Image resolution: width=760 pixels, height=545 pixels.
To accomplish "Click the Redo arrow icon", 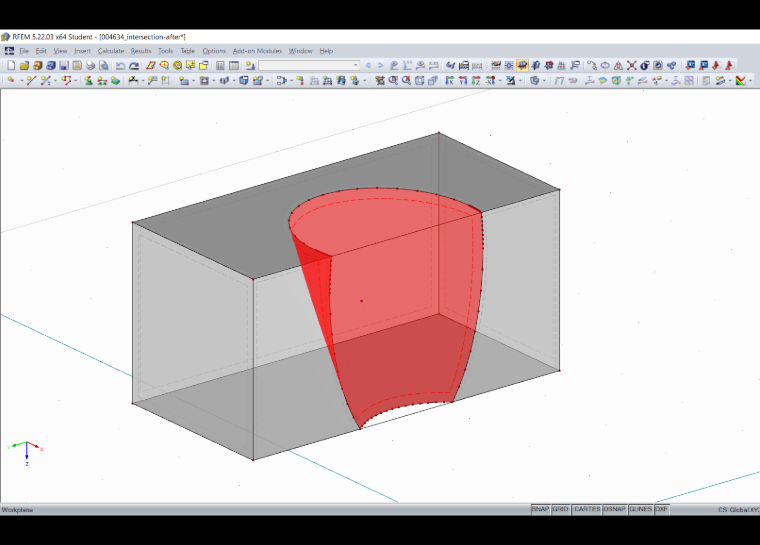I will point(134,65).
